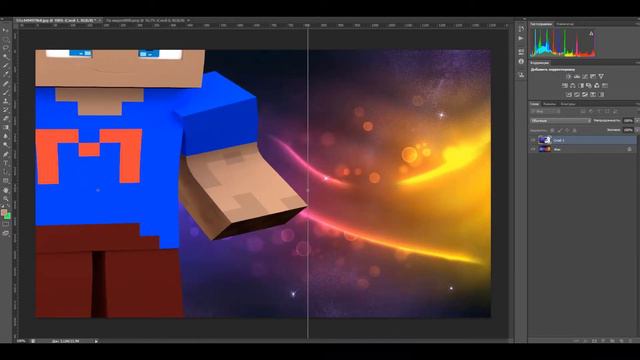640x360 pixels.
Task: Add a Black & White adjustment
Action: (x=581, y=85)
